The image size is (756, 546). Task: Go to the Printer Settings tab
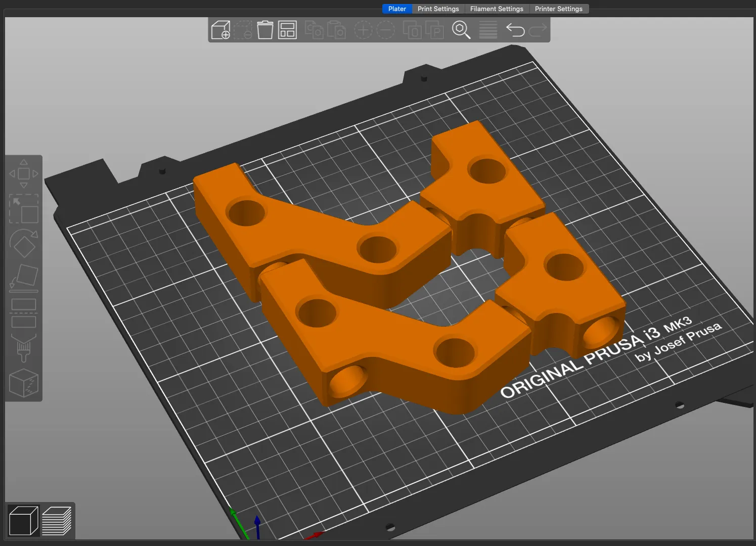click(558, 9)
